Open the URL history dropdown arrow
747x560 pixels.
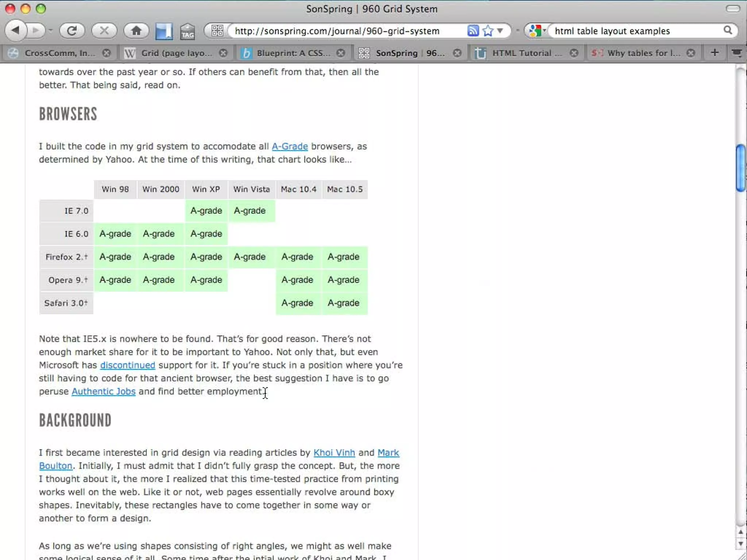(x=500, y=31)
